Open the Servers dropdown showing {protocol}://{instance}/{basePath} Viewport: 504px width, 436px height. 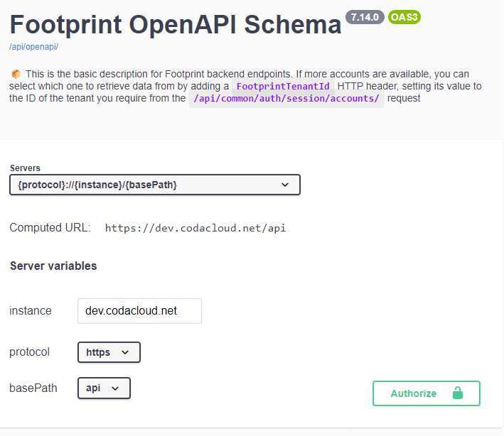coord(155,185)
